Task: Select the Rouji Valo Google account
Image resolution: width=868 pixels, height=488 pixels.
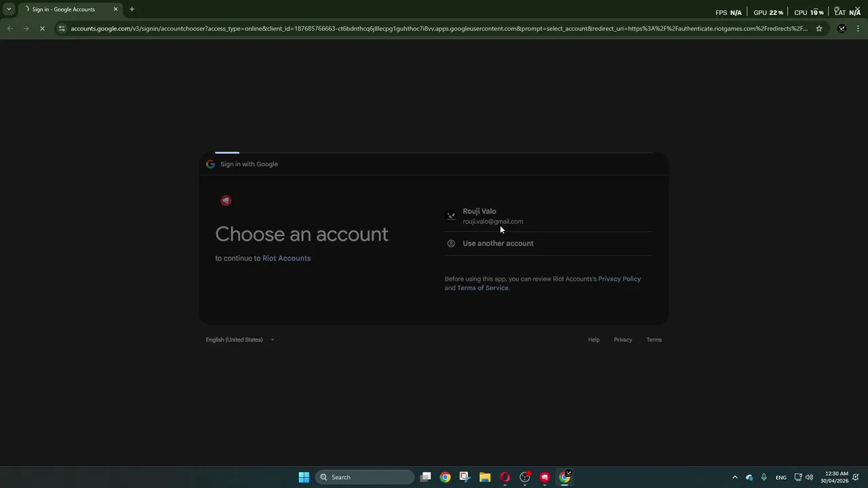Action: (548, 216)
